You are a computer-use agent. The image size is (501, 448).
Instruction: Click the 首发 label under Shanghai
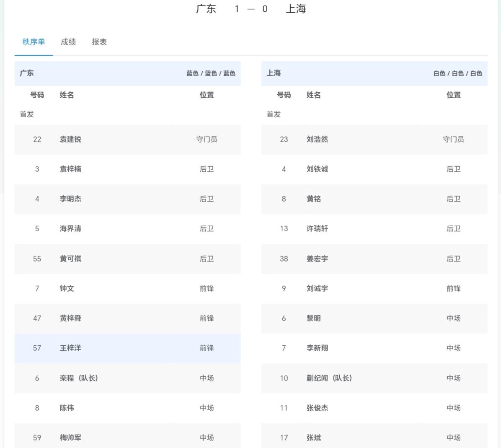pos(274,114)
